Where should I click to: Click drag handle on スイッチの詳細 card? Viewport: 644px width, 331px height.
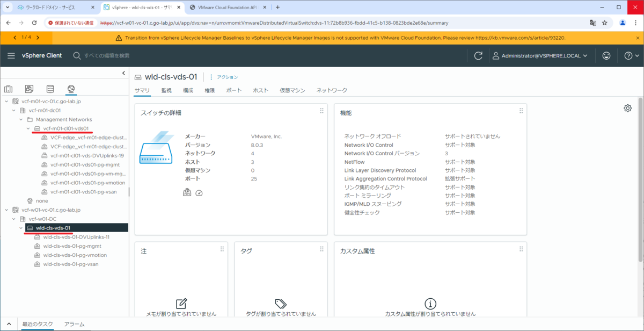[321, 111]
